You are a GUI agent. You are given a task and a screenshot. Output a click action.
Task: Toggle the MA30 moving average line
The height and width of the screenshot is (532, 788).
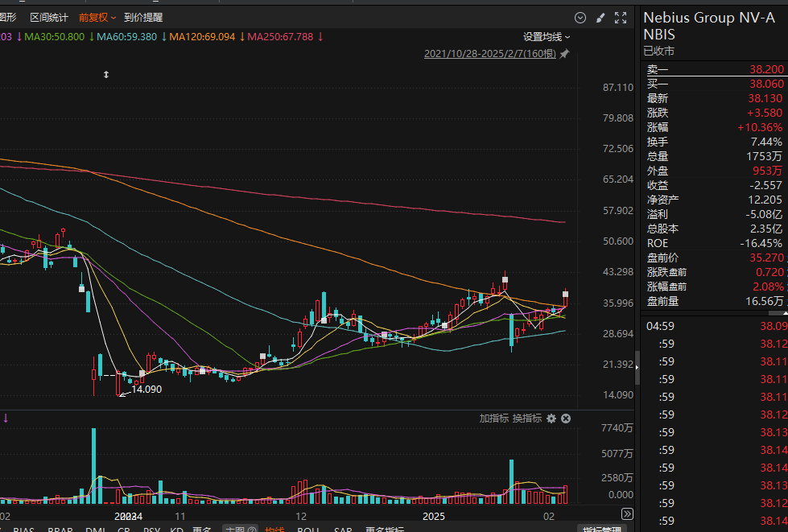pyautogui.click(x=54, y=36)
